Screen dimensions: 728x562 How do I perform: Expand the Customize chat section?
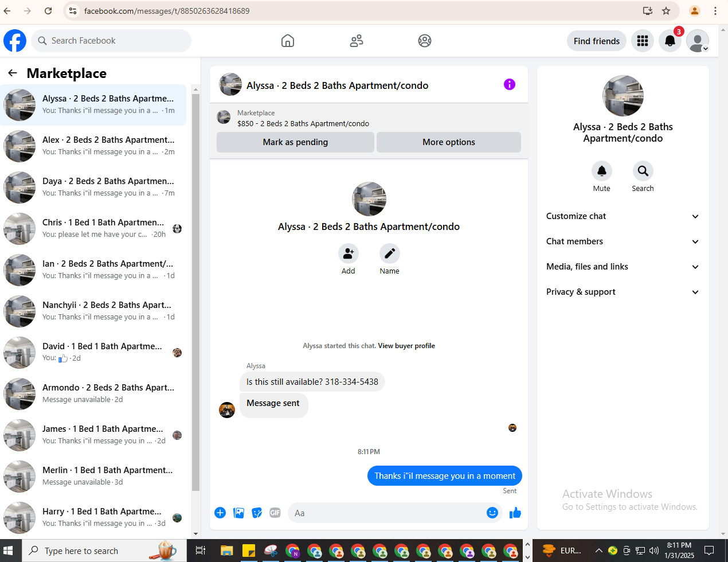[x=623, y=216]
